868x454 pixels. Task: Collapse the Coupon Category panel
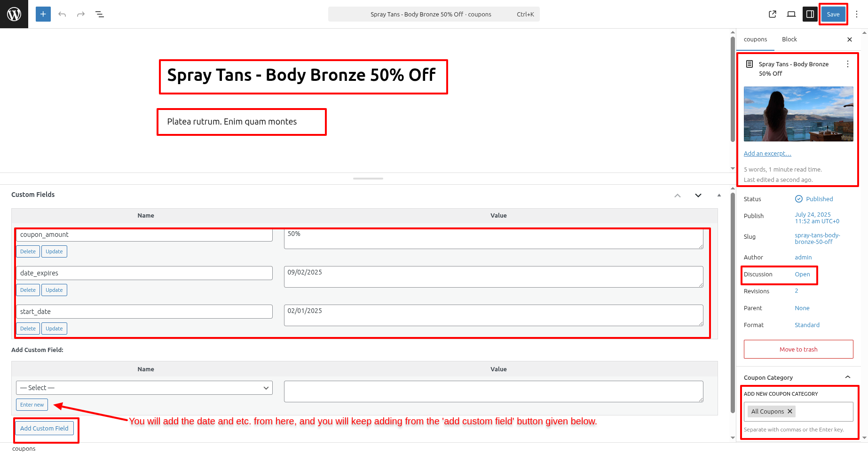click(x=848, y=377)
